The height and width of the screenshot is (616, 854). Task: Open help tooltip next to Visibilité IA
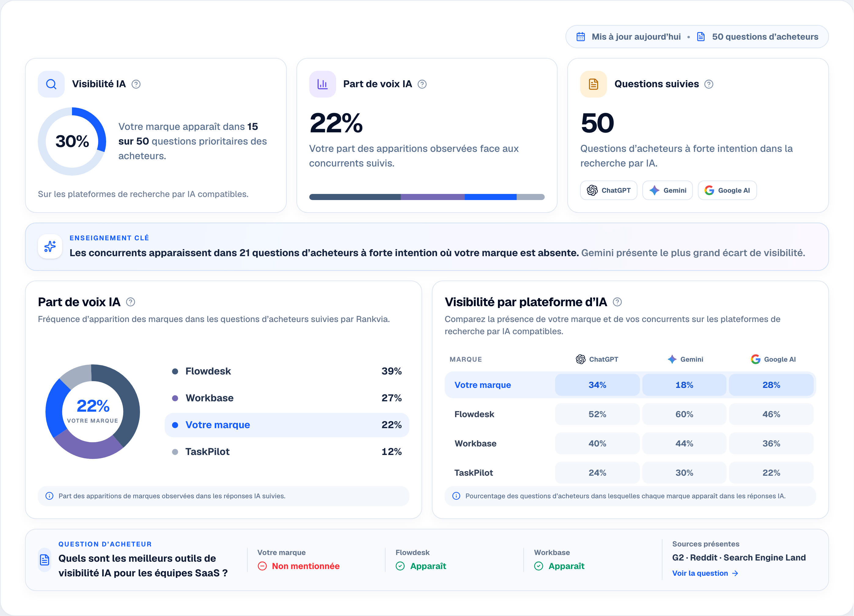pyautogui.click(x=136, y=84)
